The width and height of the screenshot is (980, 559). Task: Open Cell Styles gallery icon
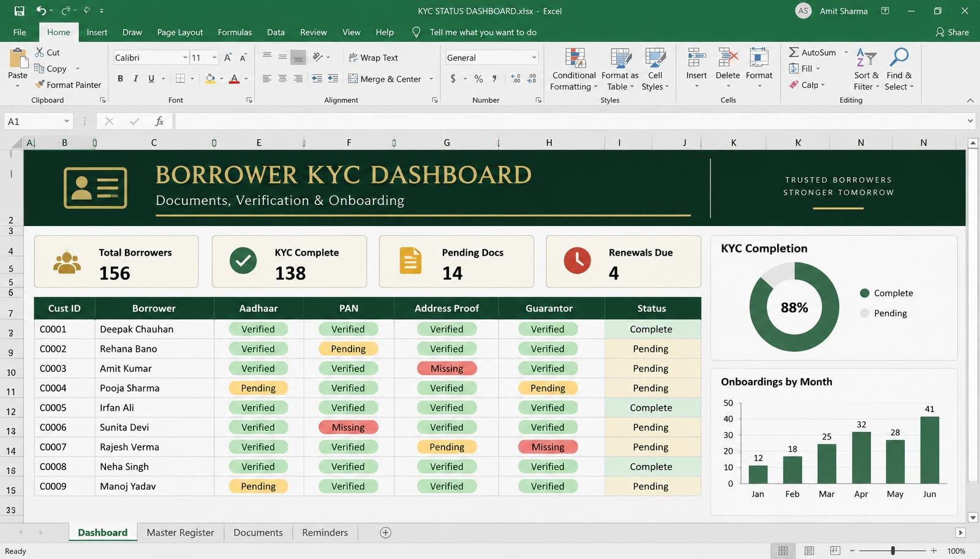[655, 58]
